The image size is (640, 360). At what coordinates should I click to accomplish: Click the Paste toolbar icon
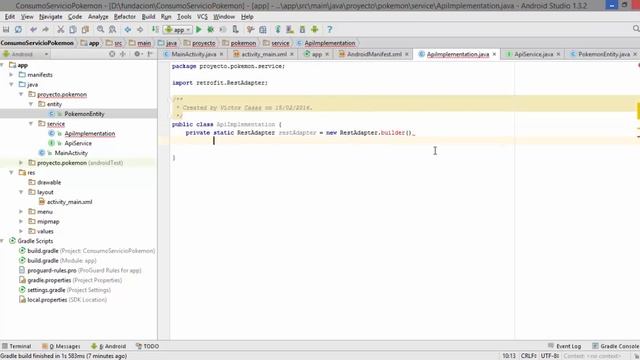point(85,29)
